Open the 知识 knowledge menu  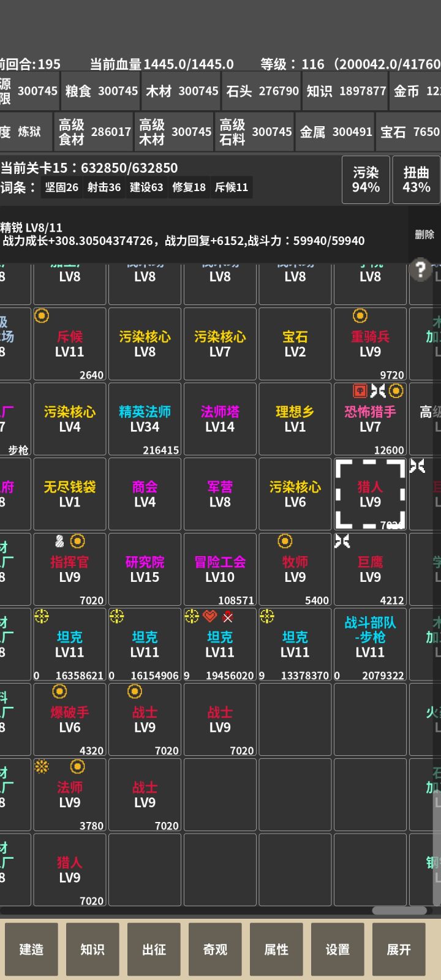(92, 949)
